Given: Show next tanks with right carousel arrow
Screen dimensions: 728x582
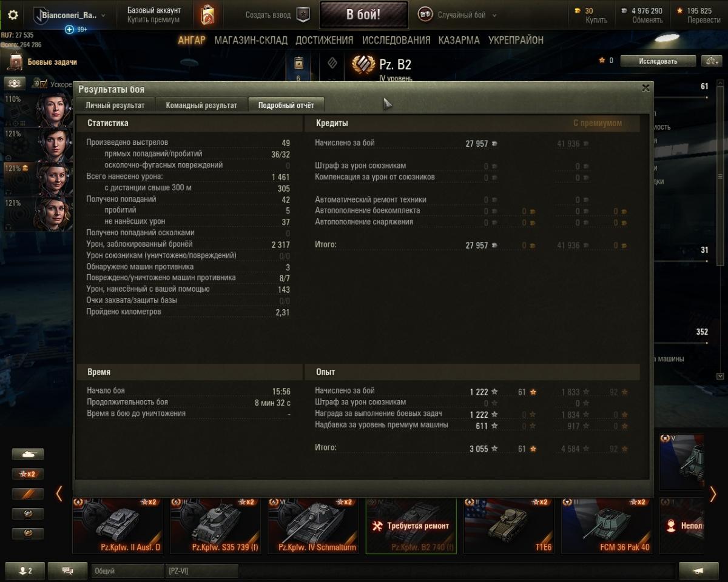Looking at the screenshot, I should (713, 494).
